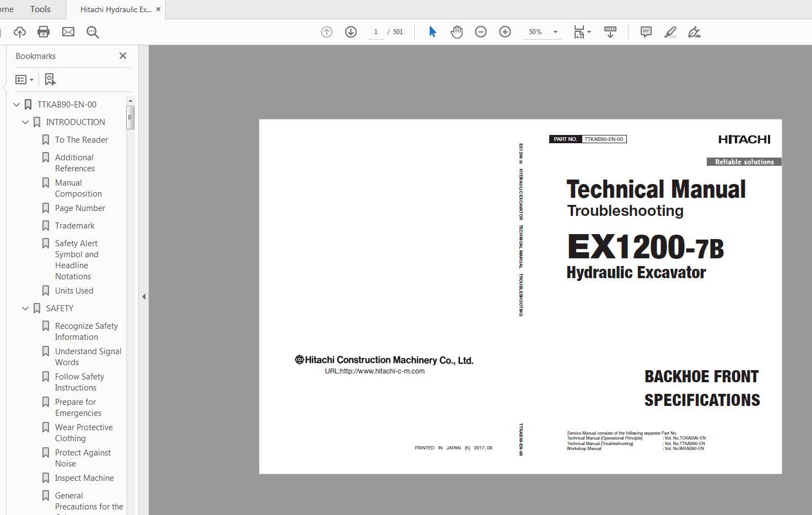Click the PART NO. TTKAB90-EN-00 label
This screenshot has width=812, height=515.
click(x=588, y=139)
